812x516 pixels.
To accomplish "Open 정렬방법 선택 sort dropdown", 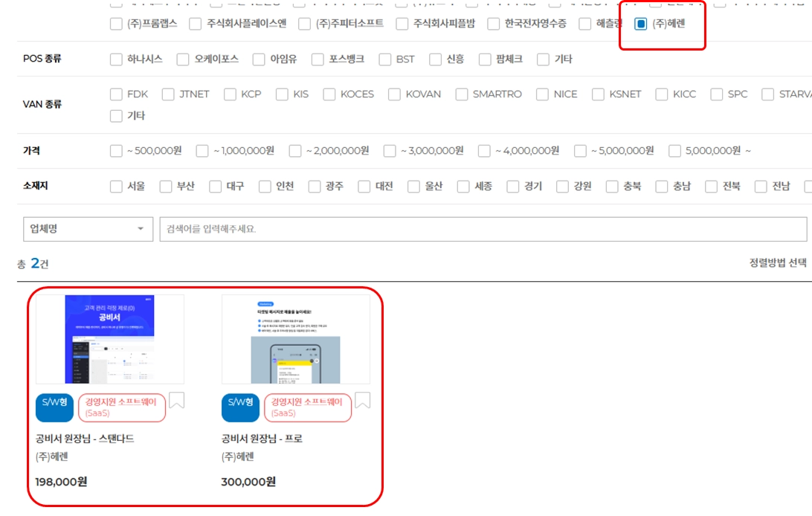I will [778, 263].
